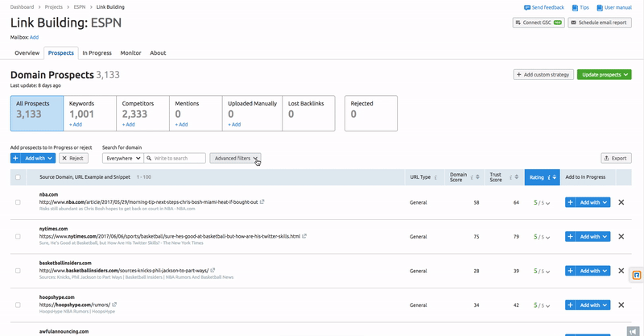This screenshot has height=336, width=644.
Task: Open hoopshype.com external link icon
Action: pyautogui.click(x=114, y=305)
